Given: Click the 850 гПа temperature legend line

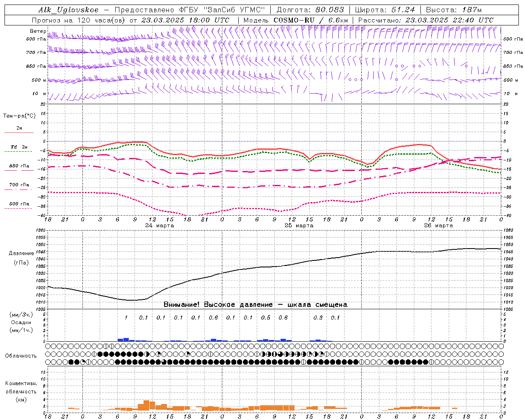Looking at the screenshot, I should coord(19,170).
